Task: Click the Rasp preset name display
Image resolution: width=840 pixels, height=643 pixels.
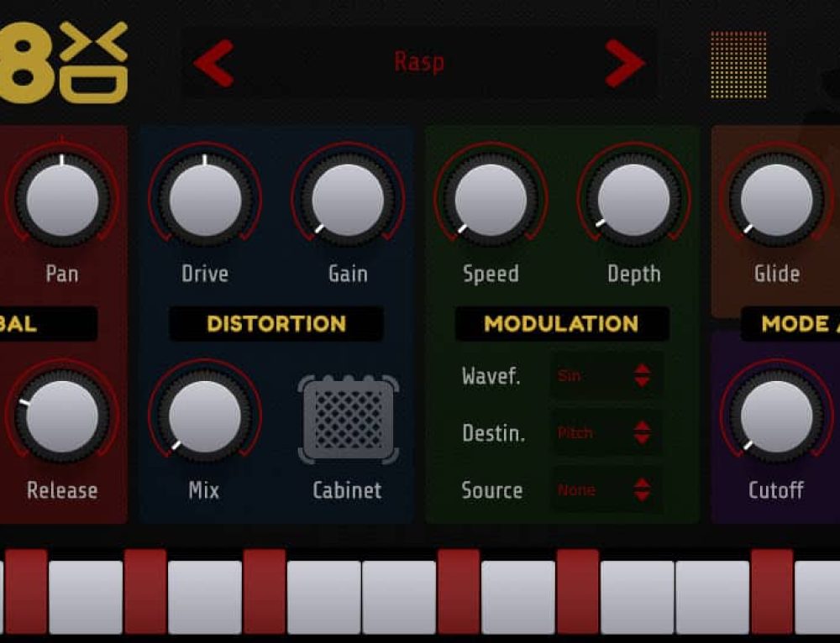Action: pos(419,60)
